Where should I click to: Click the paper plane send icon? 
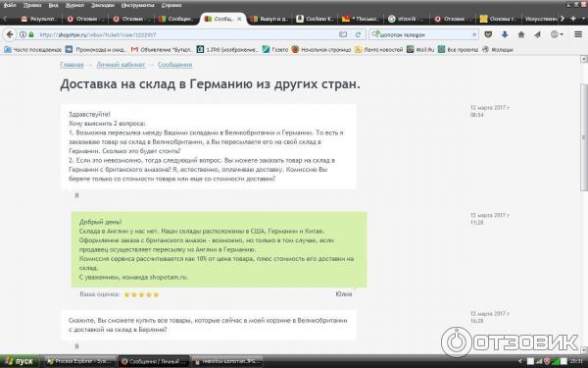pos(537,34)
